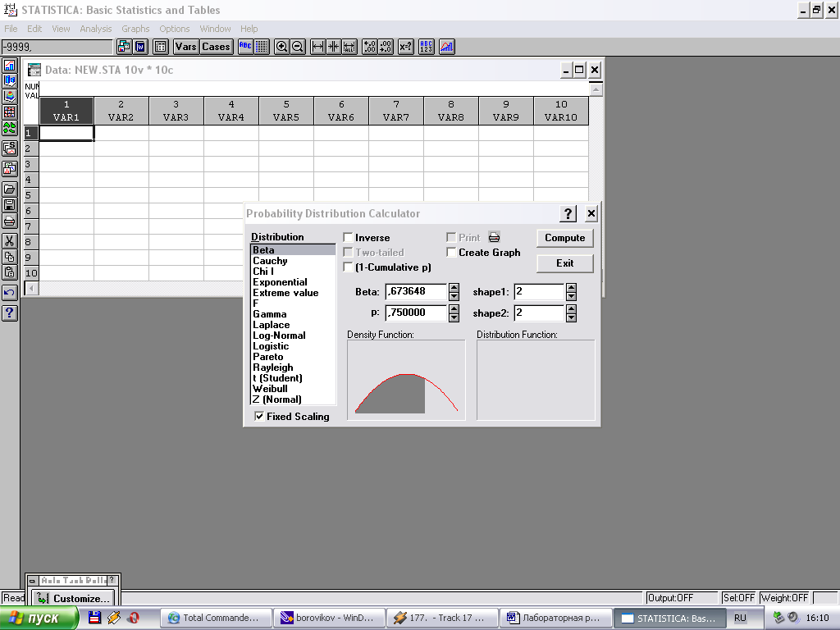Open the File menu
The height and width of the screenshot is (630, 840).
tap(11, 29)
